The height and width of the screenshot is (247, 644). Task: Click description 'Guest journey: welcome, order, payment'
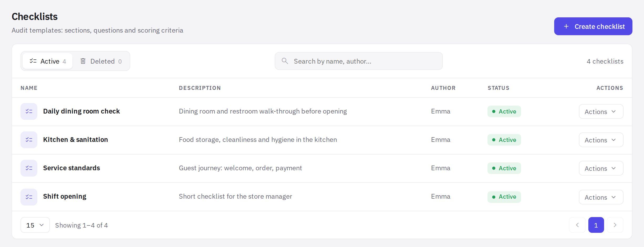pos(240,168)
